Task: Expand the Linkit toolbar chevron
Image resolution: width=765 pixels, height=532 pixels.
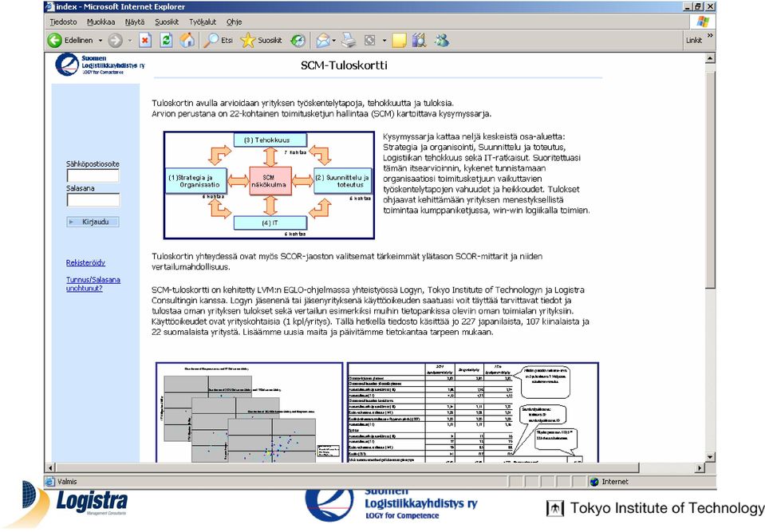Action: [x=710, y=35]
